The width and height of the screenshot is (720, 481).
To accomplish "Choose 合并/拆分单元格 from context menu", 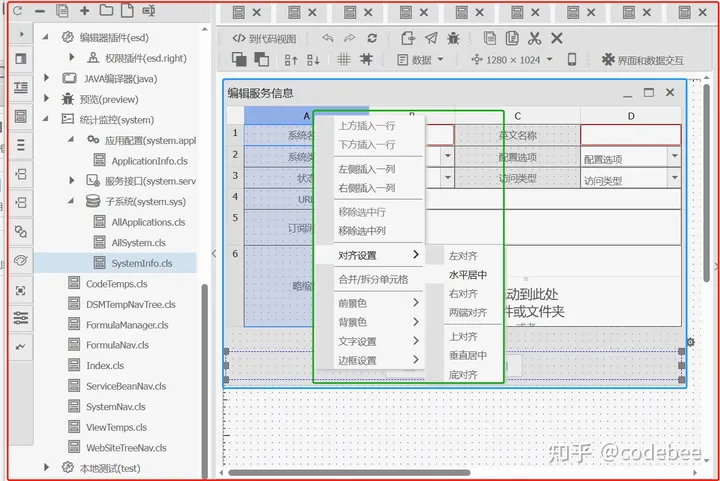I will pos(372,279).
